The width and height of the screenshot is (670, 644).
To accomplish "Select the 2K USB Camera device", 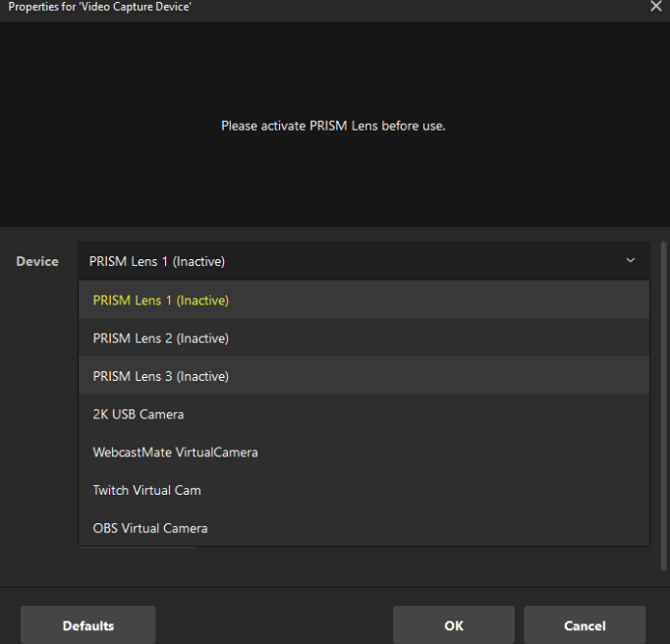I will 139,414.
